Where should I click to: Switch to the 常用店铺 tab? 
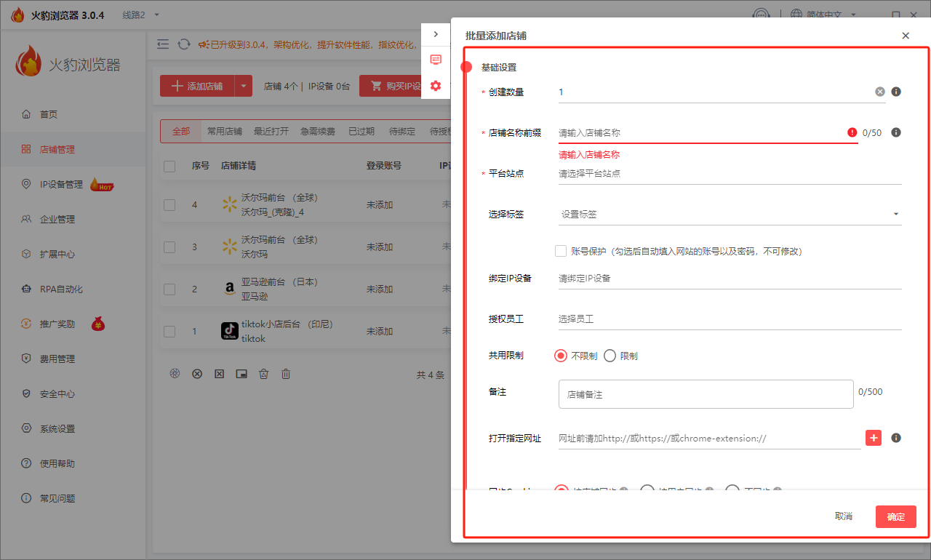(x=224, y=132)
